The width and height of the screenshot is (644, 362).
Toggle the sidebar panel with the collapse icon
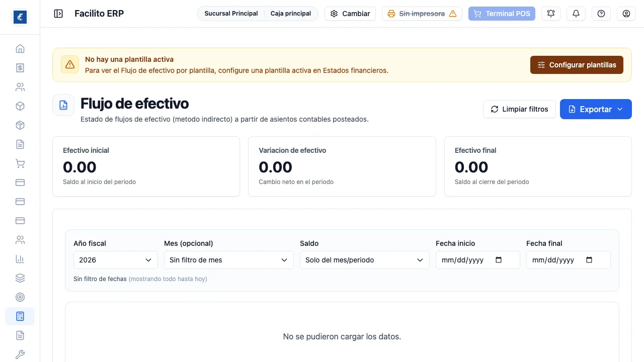pos(58,14)
